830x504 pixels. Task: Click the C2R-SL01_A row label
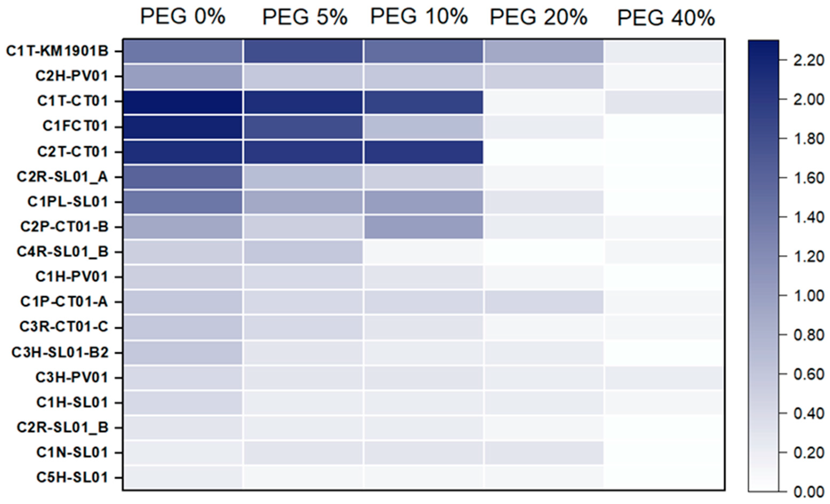62,177
